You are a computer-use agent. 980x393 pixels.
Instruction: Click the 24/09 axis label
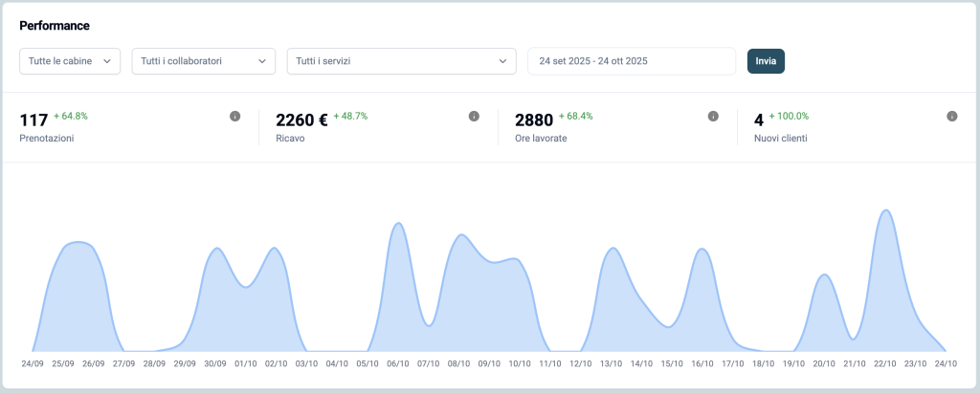tap(32, 363)
